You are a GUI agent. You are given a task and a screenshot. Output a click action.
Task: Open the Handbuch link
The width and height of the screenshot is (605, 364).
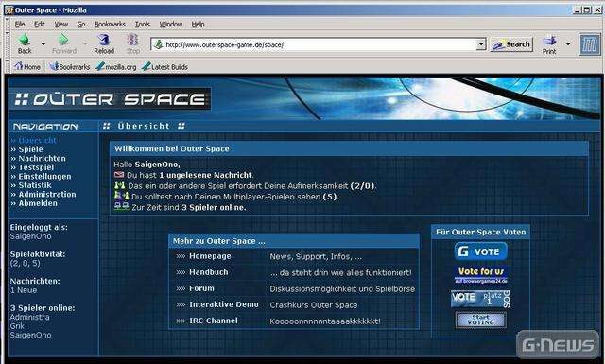[208, 272]
